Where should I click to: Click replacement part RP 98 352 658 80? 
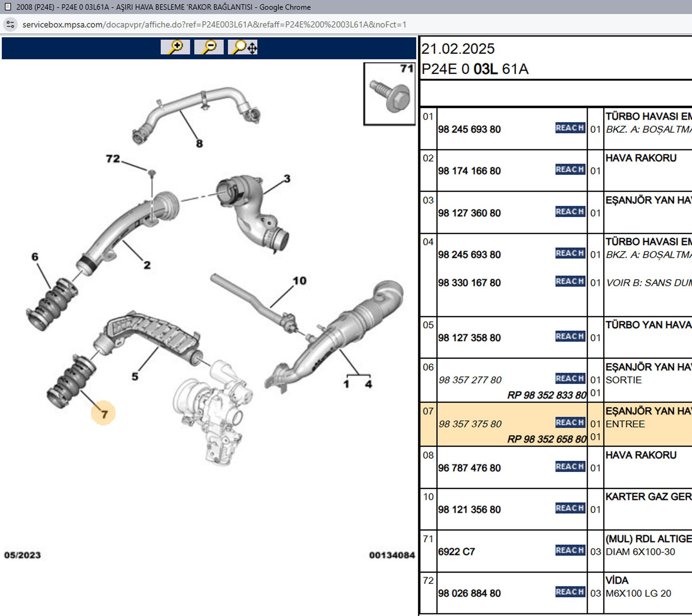click(546, 439)
